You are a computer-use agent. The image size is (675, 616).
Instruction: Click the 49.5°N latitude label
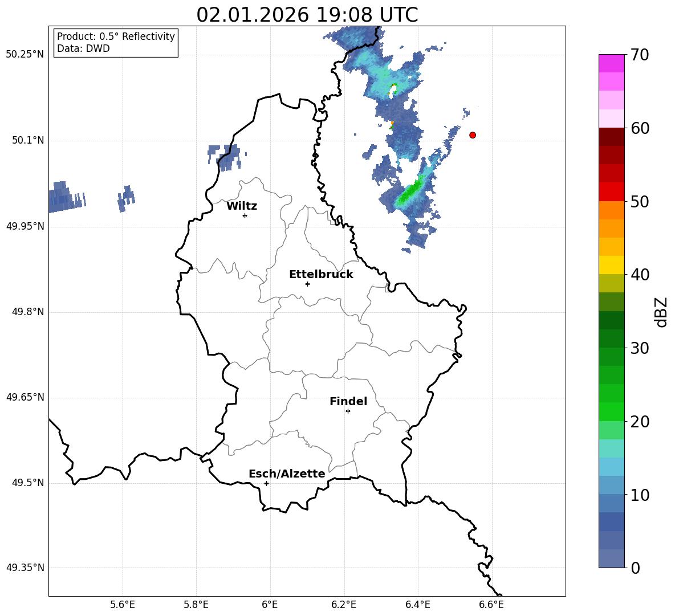(x=27, y=483)
